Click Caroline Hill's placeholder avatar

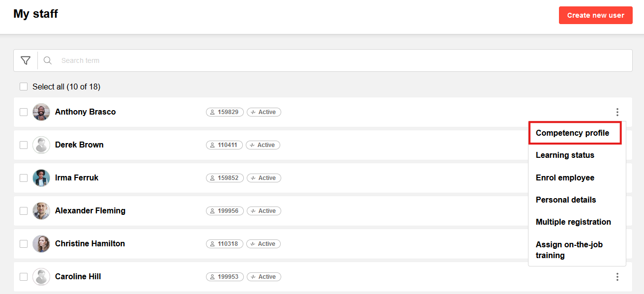(x=41, y=277)
